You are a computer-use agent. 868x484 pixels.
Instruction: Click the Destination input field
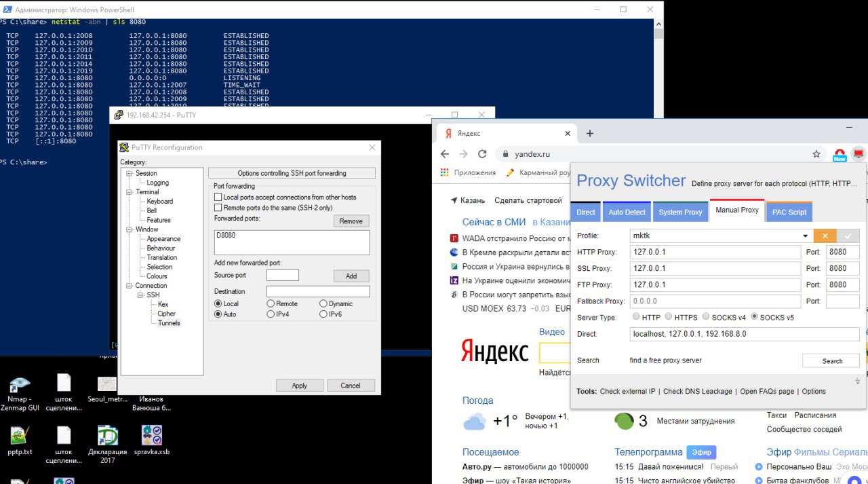(x=318, y=291)
